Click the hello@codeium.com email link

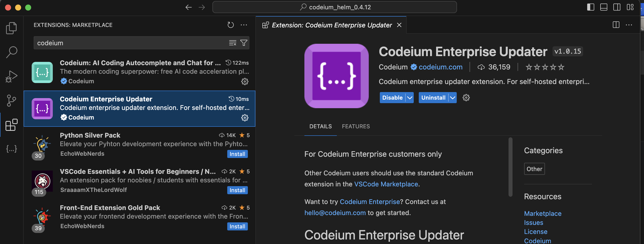335,213
